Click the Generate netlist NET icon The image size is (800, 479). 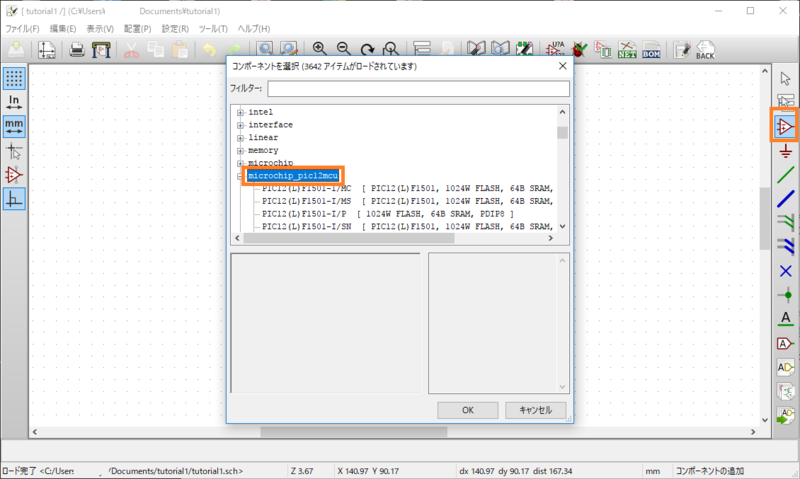click(627, 49)
